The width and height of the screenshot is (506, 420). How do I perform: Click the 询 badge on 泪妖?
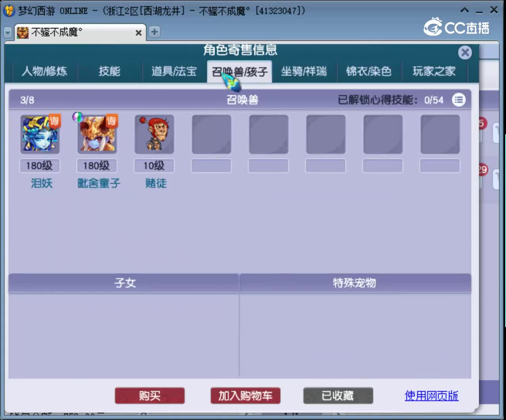54,121
